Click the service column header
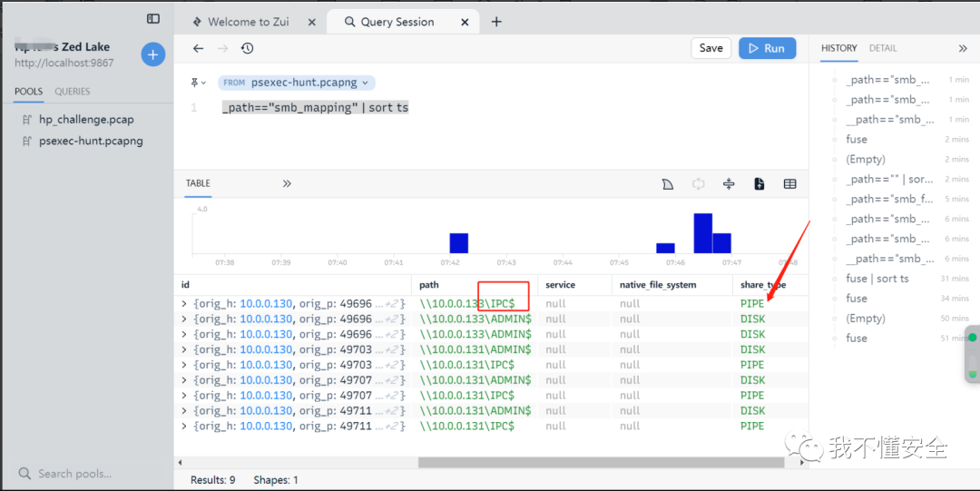The image size is (980, 491). [574, 285]
